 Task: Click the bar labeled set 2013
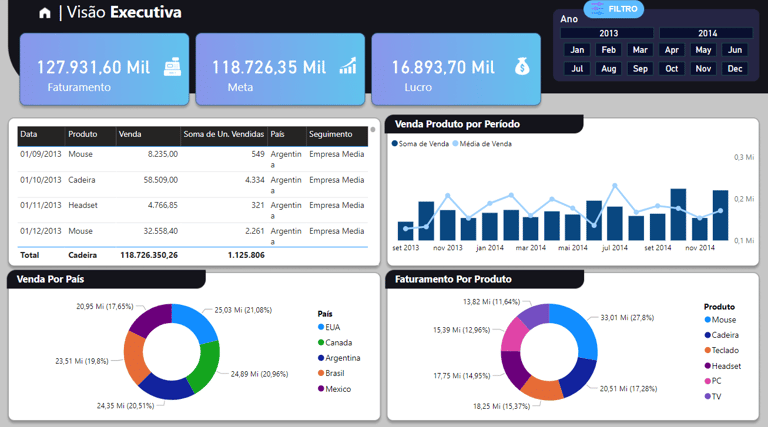tap(405, 230)
